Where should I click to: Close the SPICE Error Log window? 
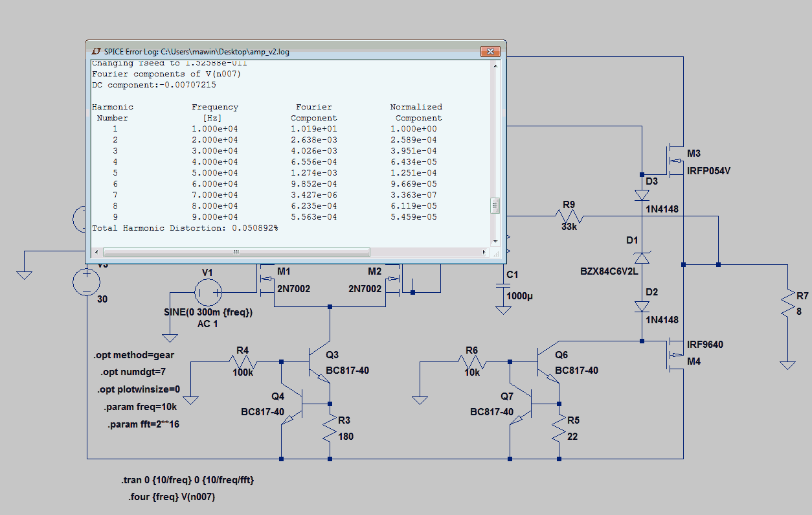491,51
